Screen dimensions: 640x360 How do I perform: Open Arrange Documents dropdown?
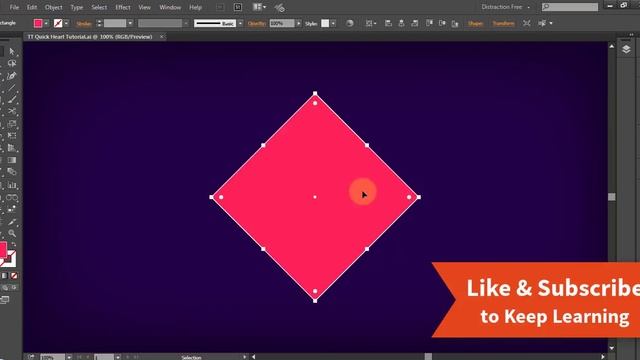259,7
